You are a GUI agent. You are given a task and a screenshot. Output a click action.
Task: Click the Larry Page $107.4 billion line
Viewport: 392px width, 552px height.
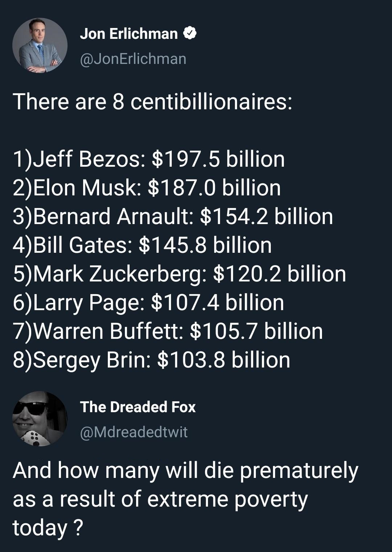(148, 303)
